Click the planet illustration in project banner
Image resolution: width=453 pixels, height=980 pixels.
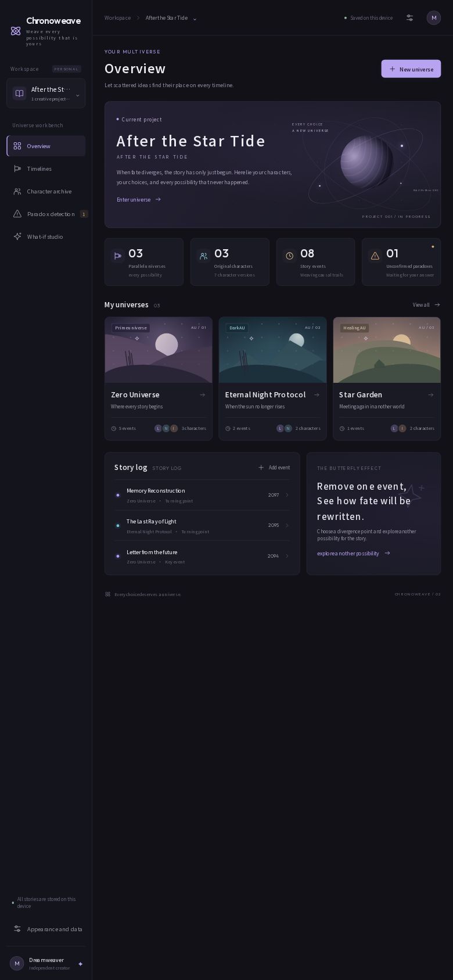367,161
